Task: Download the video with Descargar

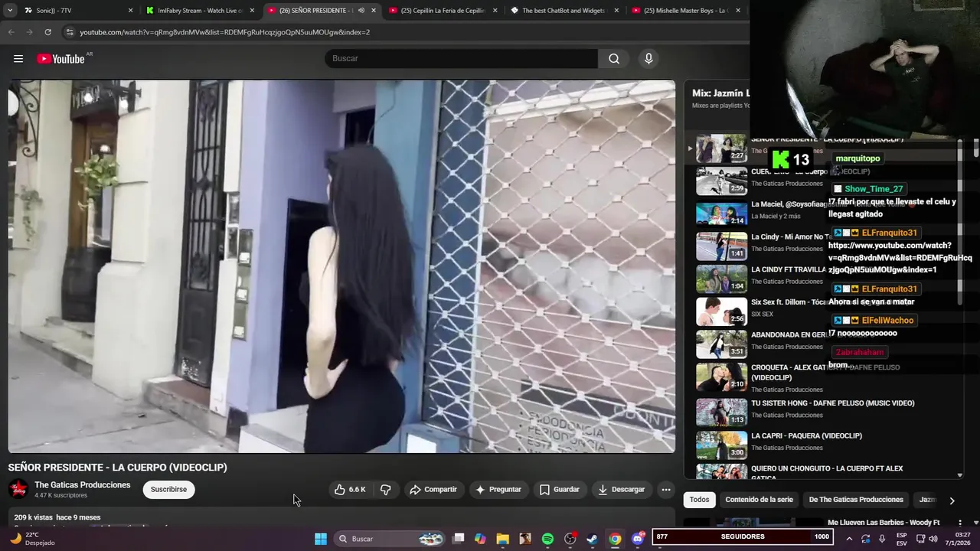Action: [621, 490]
